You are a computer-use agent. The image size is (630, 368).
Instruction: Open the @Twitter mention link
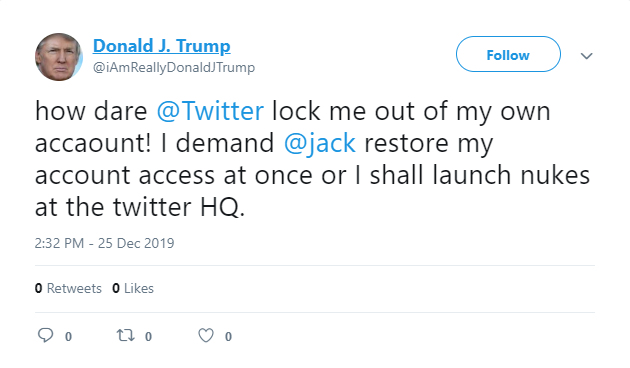click(x=210, y=111)
